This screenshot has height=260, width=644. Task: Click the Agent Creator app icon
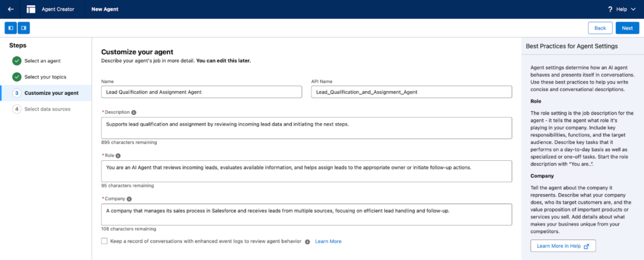coord(31,9)
